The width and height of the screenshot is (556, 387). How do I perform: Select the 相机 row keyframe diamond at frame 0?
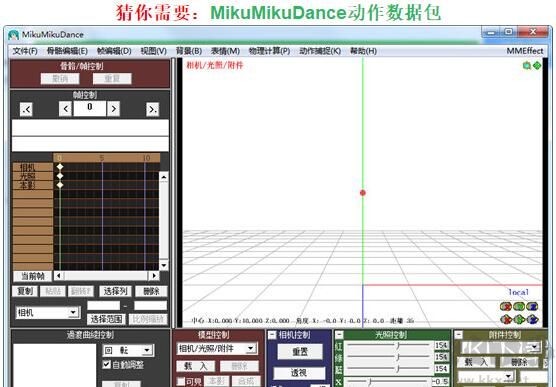[60, 167]
